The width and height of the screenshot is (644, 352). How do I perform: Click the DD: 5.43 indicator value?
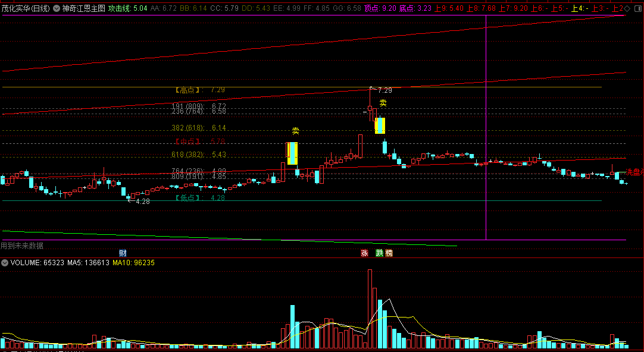[x=256, y=8]
